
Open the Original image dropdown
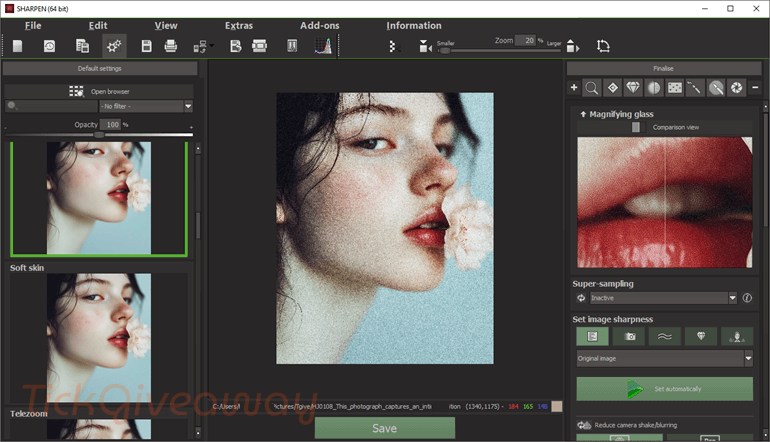tap(664, 359)
